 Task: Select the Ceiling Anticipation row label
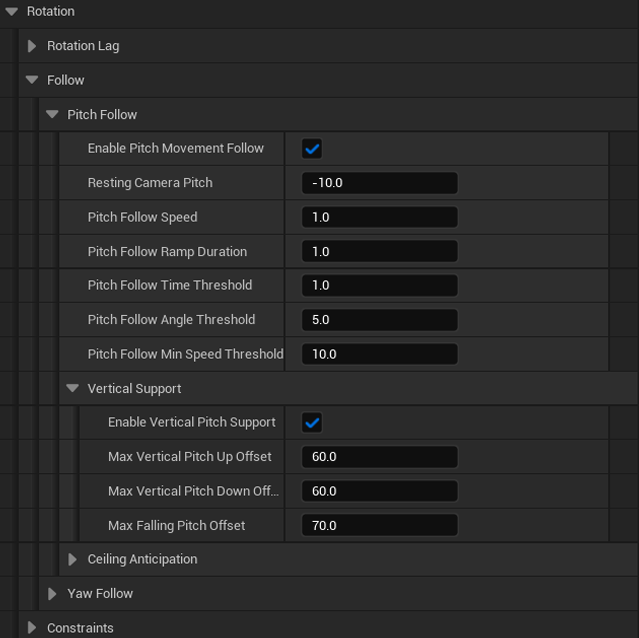click(142, 559)
